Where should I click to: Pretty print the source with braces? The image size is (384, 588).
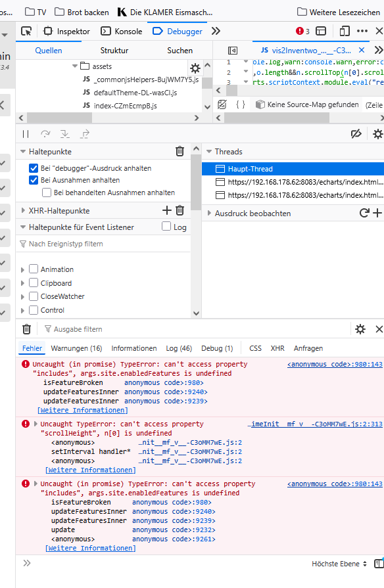241,104
